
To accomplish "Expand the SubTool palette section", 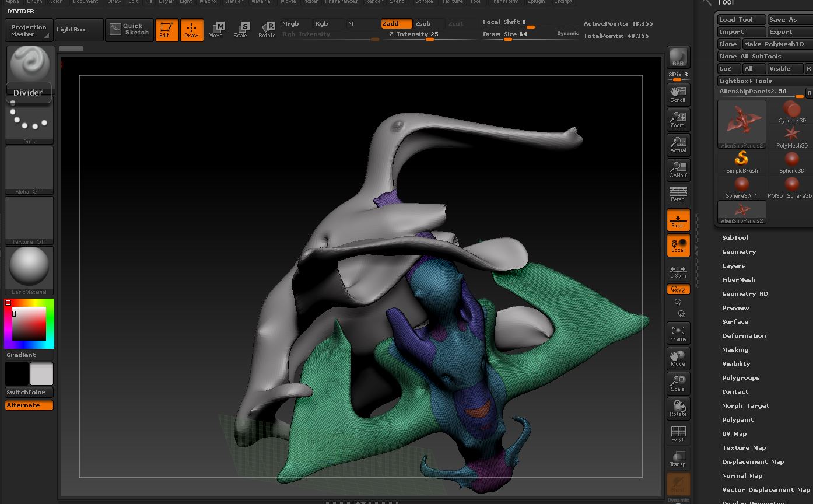I will [735, 237].
